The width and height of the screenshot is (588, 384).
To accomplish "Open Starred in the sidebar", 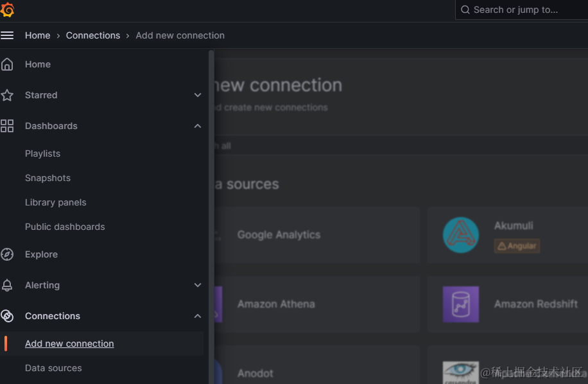I will (x=41, y=95).
